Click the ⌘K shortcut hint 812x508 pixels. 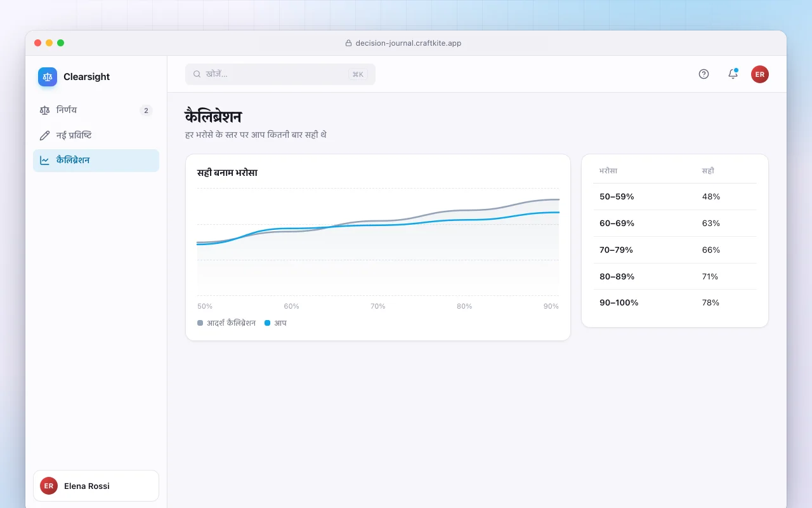pos(358,74)
